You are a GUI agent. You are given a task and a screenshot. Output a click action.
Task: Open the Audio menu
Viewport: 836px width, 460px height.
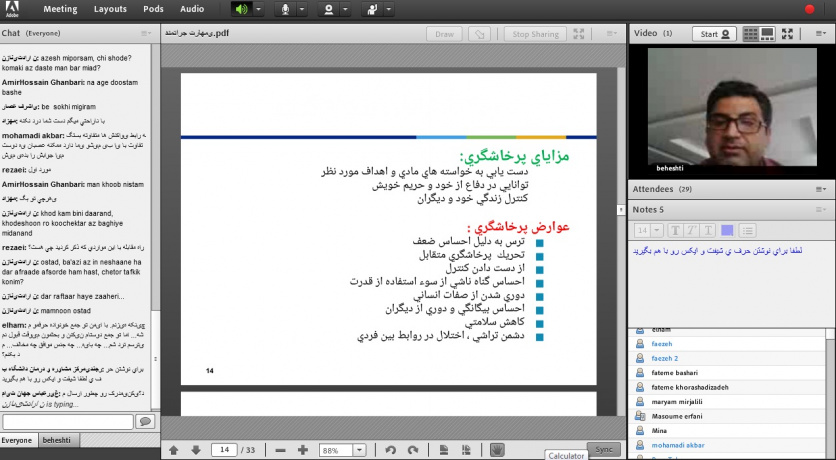(x=192, y=9)
